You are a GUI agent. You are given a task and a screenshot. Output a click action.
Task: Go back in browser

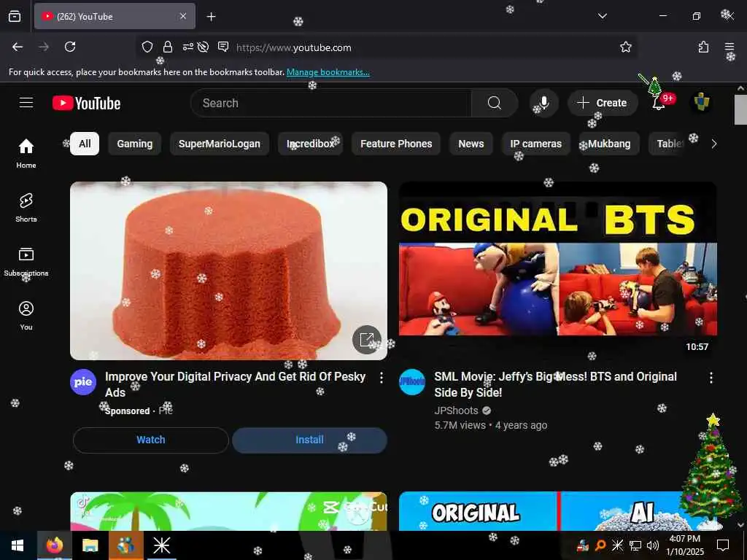(x=18, y=47)
